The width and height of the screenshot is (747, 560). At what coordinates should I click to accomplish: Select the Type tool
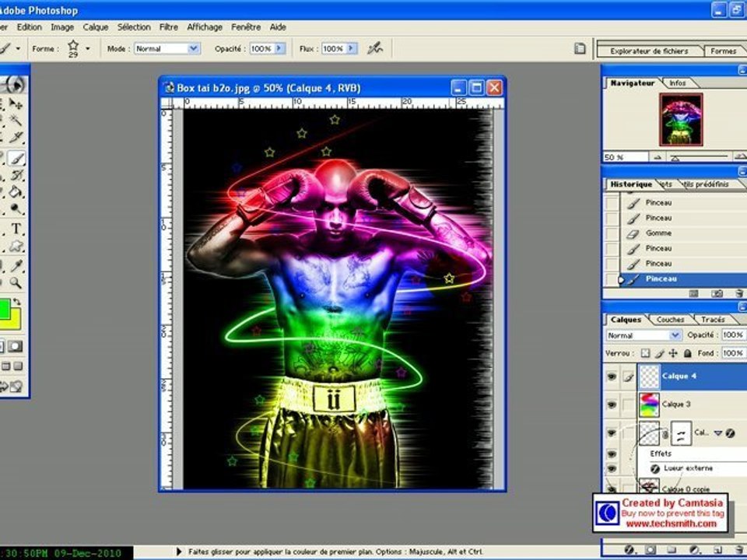pyautogui.click(x=16, y=229)
